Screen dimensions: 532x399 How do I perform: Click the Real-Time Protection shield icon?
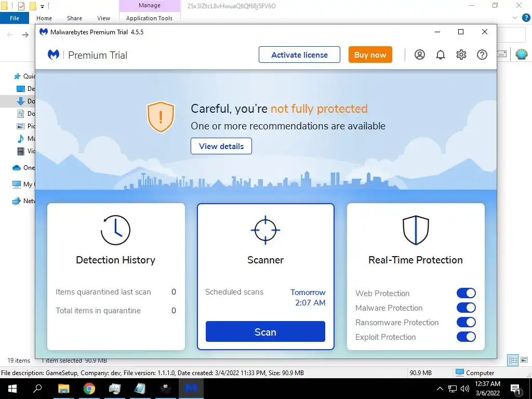pyautogui.click(x=416, y=230)
